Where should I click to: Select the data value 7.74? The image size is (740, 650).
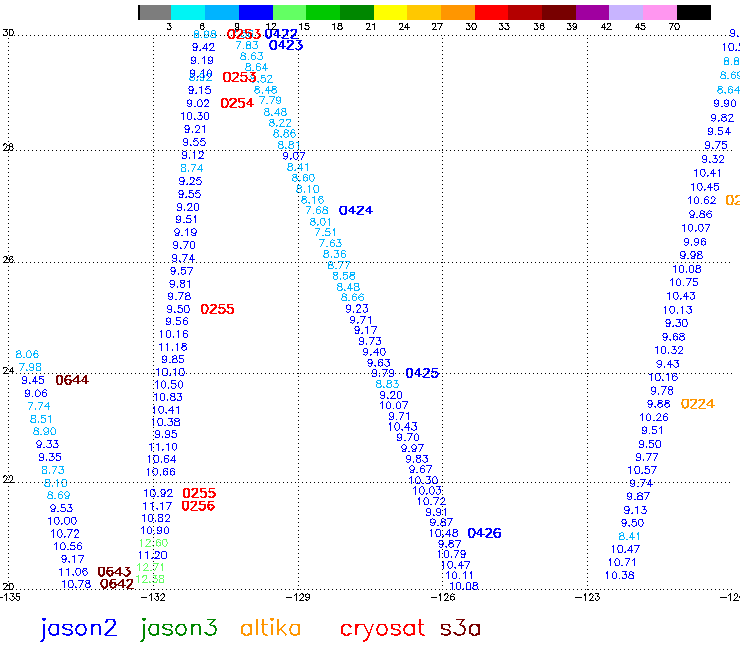coord(39,406)
